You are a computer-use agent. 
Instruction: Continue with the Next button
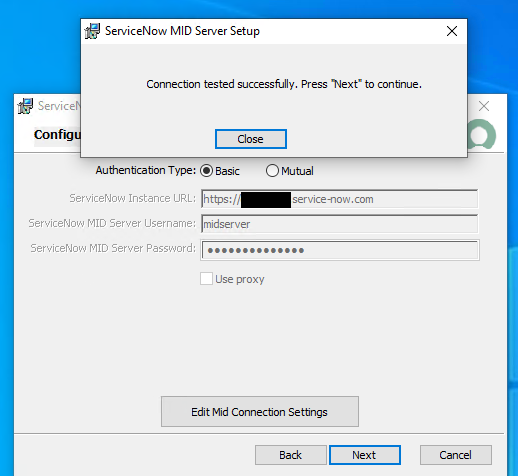tap(365, 455)
